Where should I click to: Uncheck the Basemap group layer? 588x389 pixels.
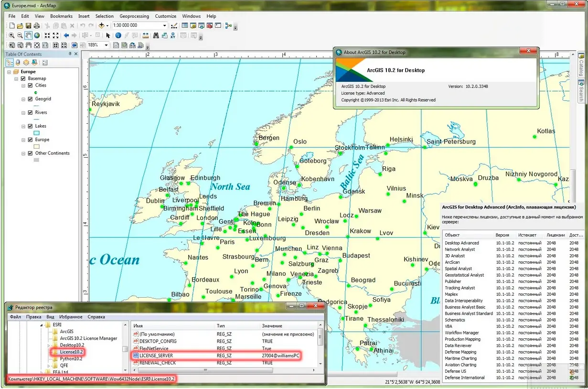(23, 78)
